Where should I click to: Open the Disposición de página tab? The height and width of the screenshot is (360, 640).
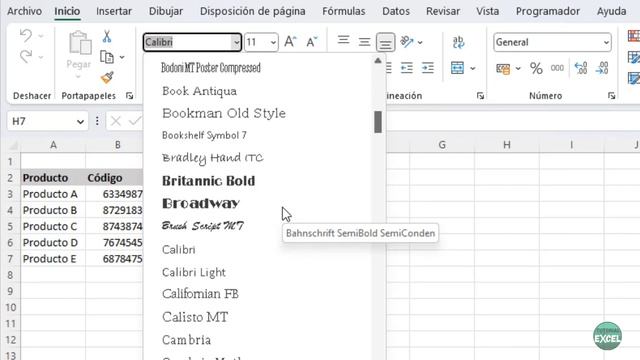(253, 11)
